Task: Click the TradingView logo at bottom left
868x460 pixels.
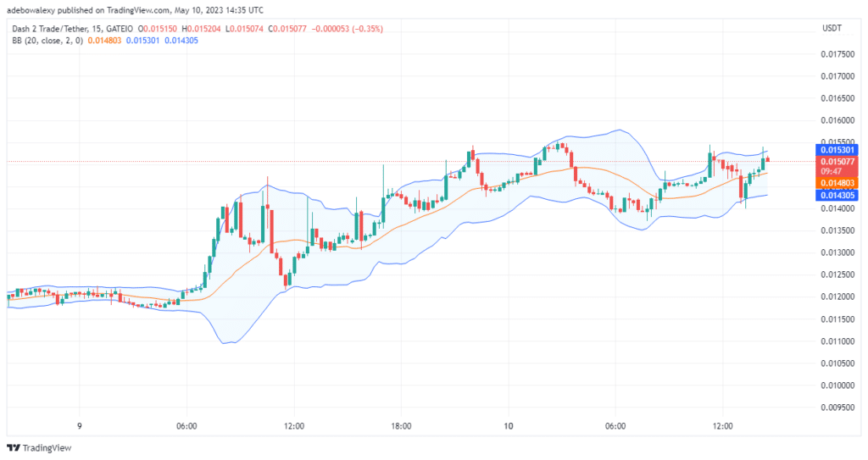Action: click(x=39, y=448)
